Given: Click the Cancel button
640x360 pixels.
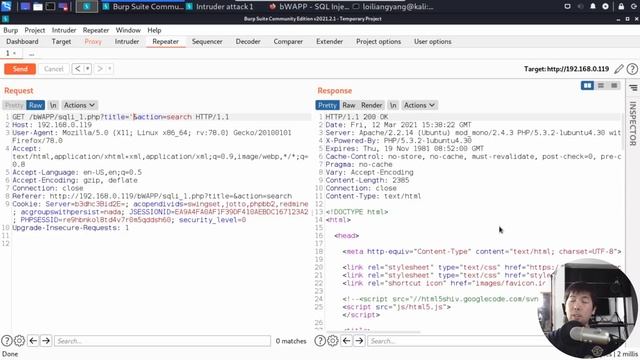Looking at the screenshot, I should click(54, 69).
